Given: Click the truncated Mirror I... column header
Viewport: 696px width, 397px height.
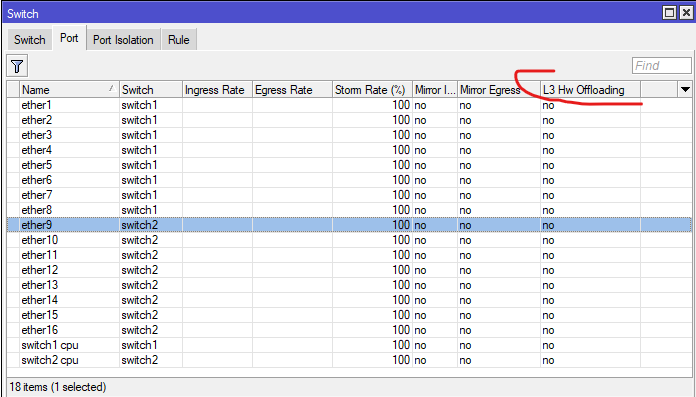Looking at the screenshot, I should (x=435, y=90).
